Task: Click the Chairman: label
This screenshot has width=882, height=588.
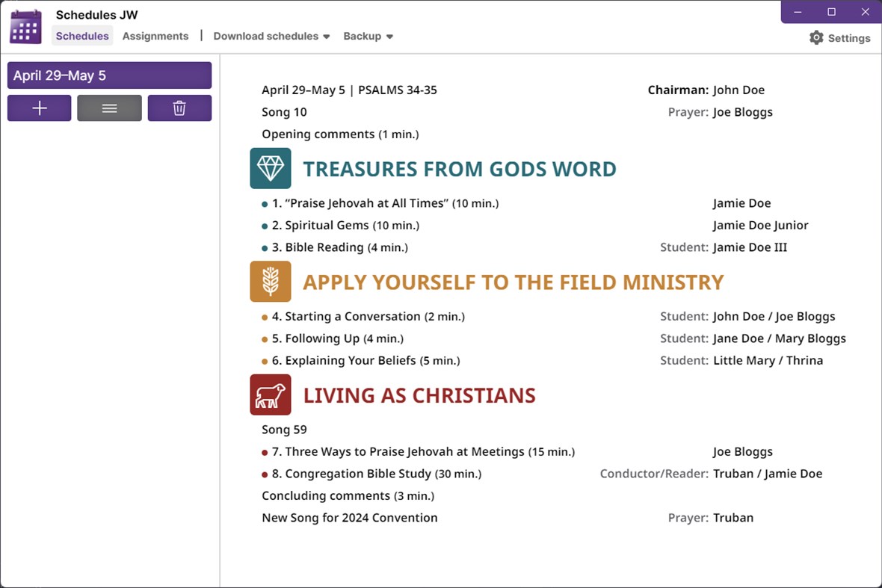Action: click(678, 90)
